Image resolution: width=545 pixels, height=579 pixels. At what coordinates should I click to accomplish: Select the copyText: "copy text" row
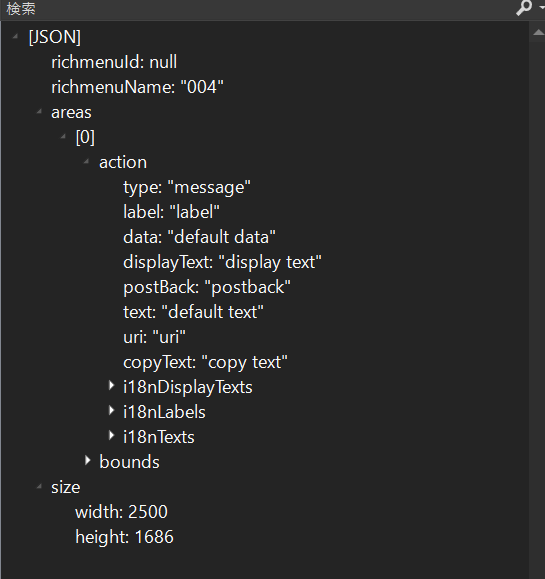pyautogui.click(x=205, y=362)
